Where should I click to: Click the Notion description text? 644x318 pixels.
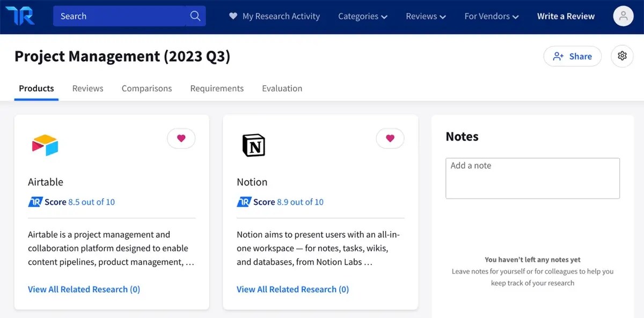[x=319, y=248]
